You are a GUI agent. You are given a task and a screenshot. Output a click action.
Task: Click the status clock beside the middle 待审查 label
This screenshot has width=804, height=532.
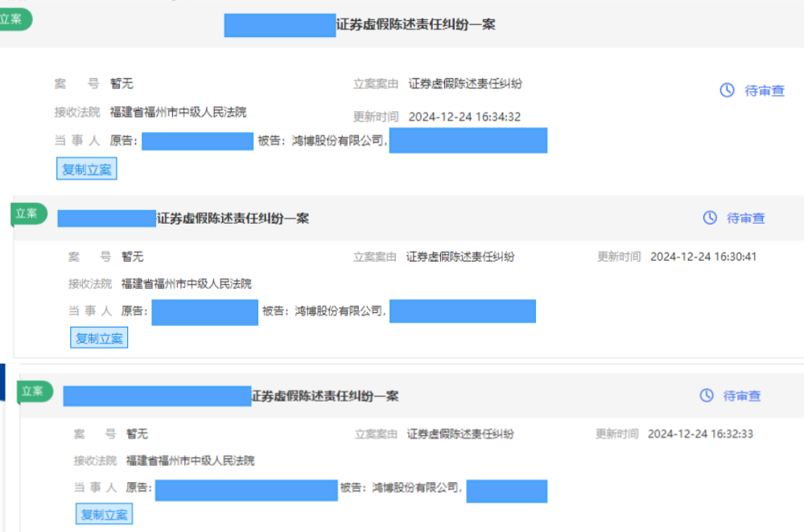click(710, 217)
